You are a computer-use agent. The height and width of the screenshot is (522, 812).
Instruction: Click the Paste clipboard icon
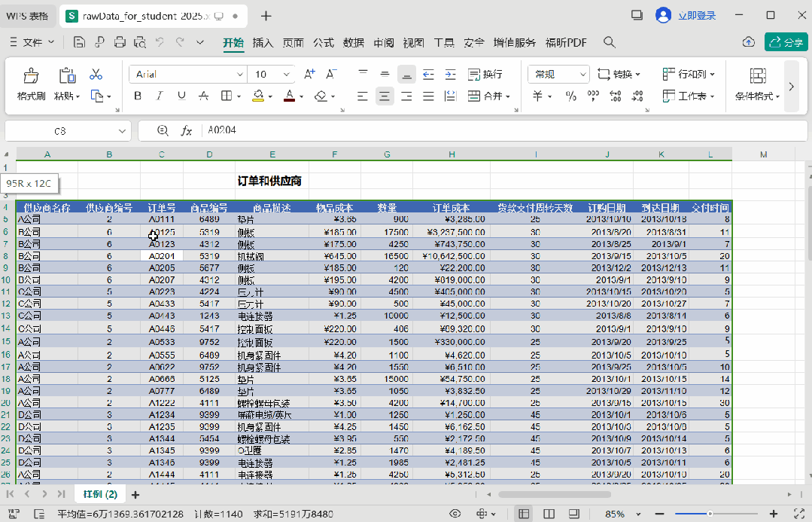coord(67,75)
